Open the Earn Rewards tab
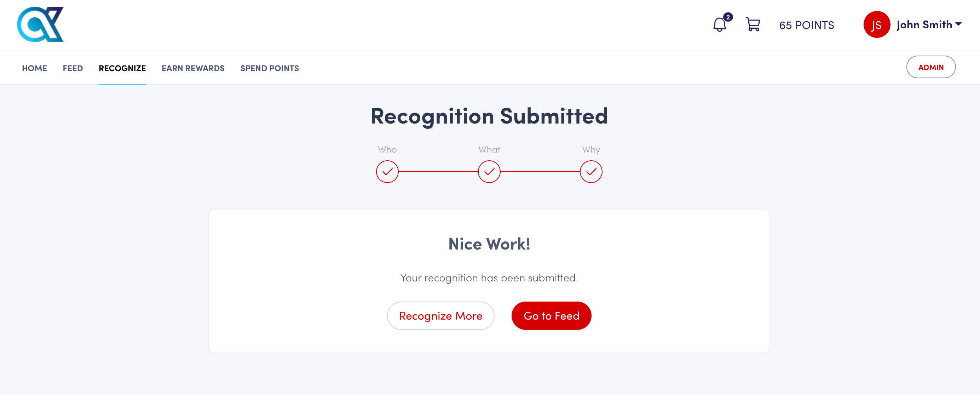The height and width of the screenshot is (395, 980). tap(193, 68)
